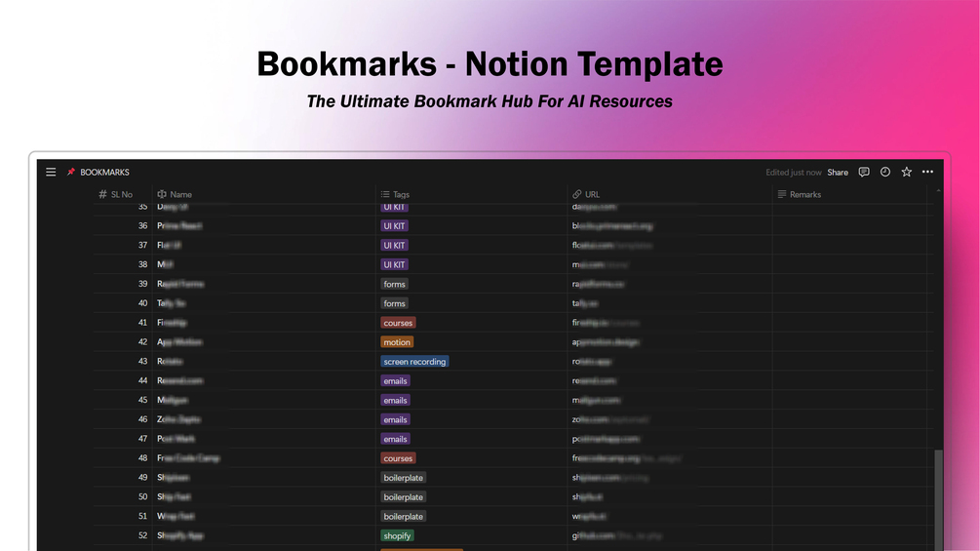
Task: Click boilerplate tag in row 49
Action: [403, 477]
